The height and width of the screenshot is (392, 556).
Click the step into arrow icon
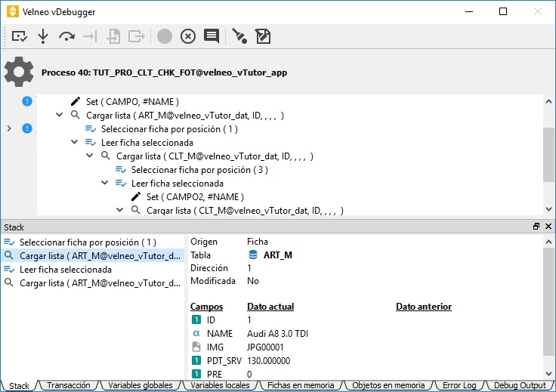click(43, 35)
